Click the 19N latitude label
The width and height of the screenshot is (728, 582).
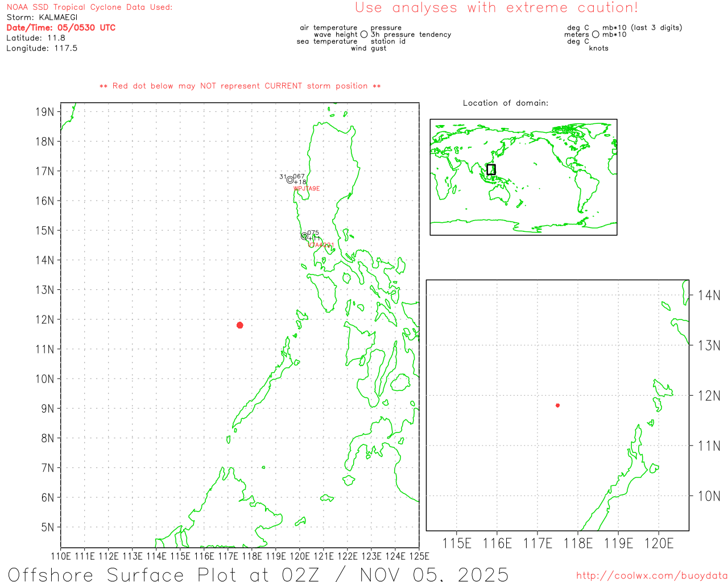point(45,112)
